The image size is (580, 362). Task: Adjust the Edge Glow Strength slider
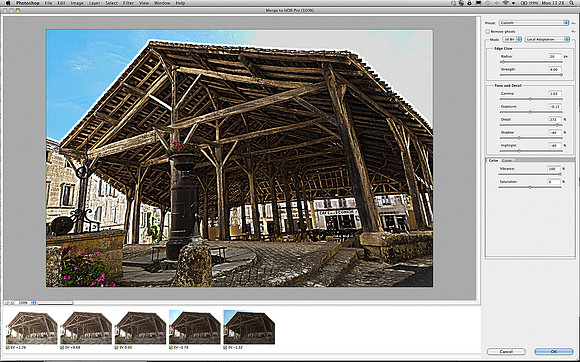[530, 75]
